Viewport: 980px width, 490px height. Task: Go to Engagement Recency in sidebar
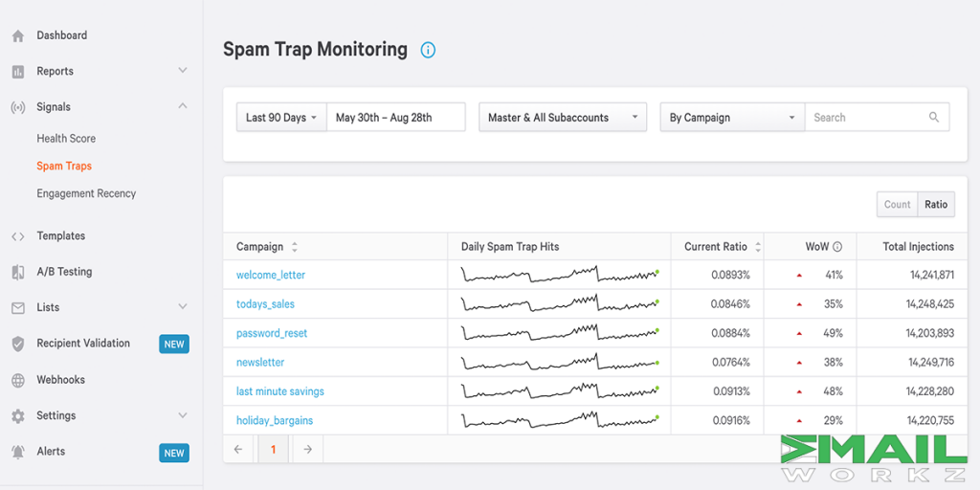86,193
